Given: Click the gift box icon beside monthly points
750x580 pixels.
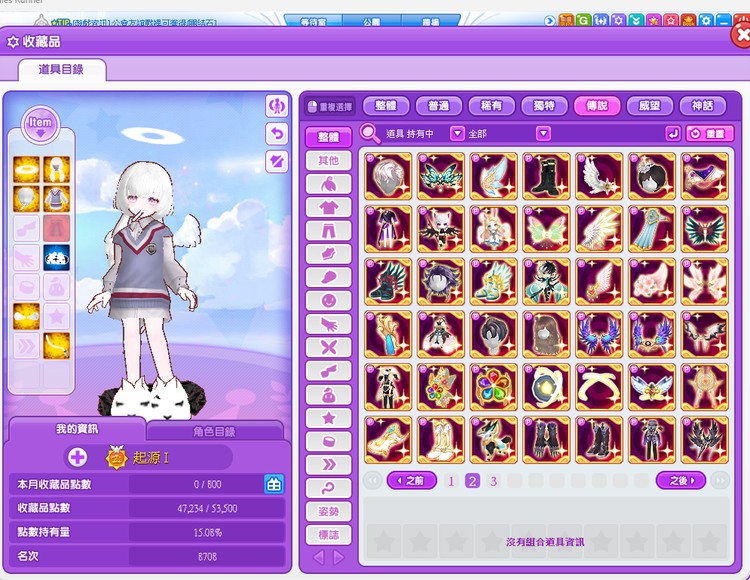Looking at the screenshot, I should [273, 484].
